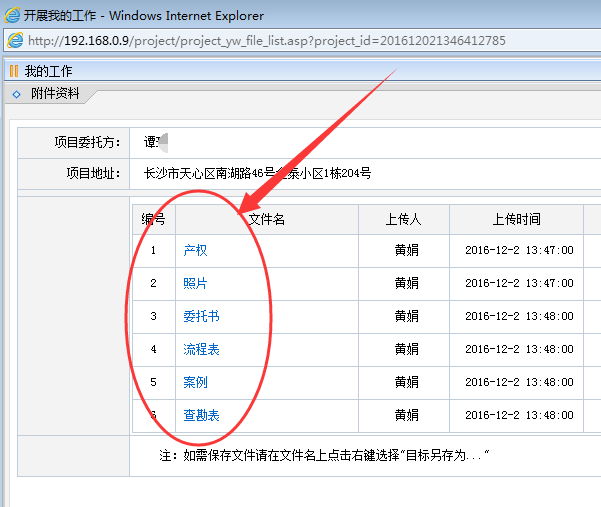Open the 照片 file link
The image size is (601, 507).
(195, 283)
